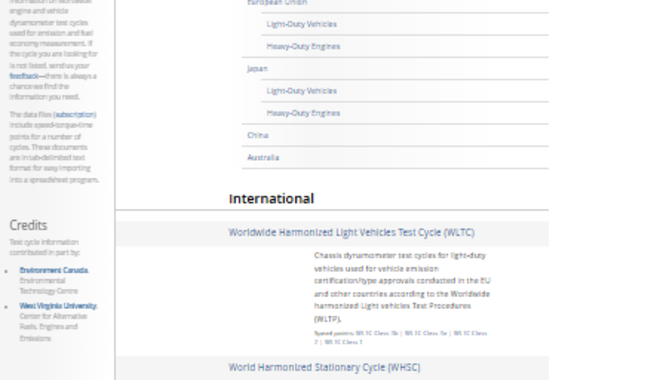
Task: Select Japan in the contents list
Action: tap(257, 69)
